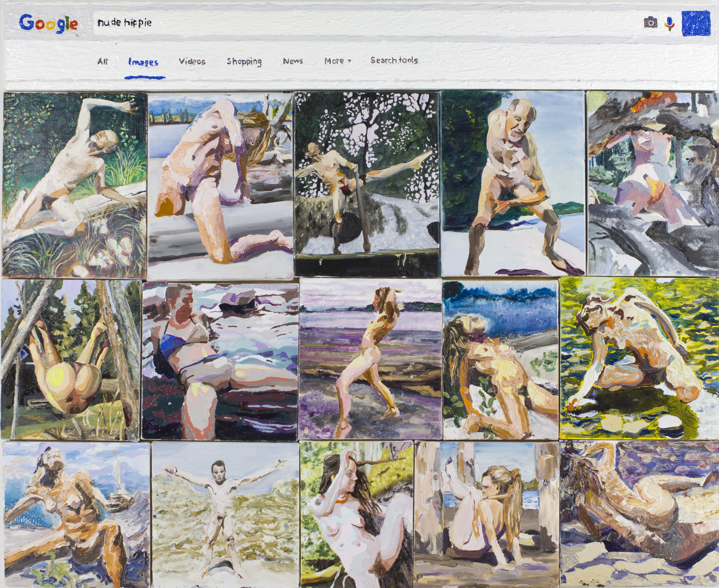Open thumbnail of kneeling figure under deep blue sky
This screenshot has height=588, width=719.
coord(501,360)
